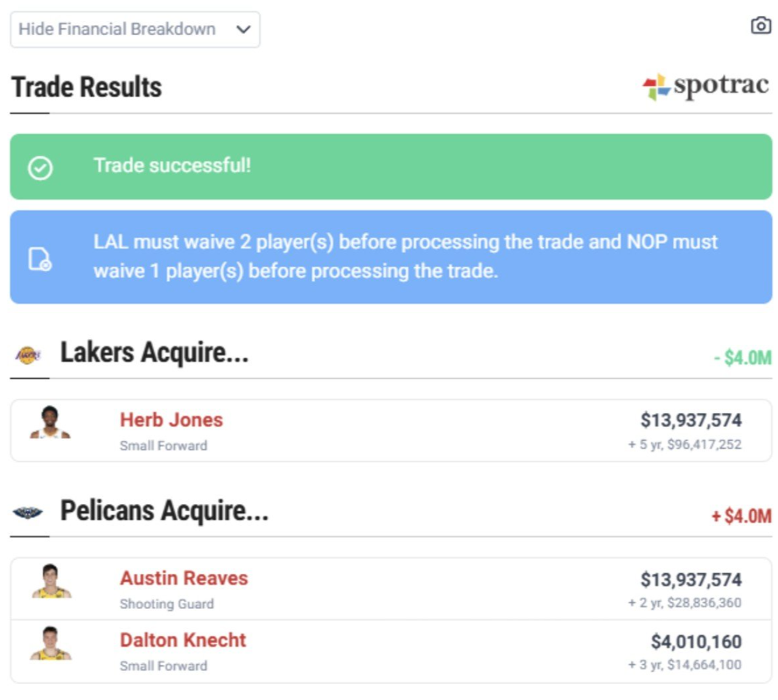This screenshot has height=700, width=778.
Task: Click the waive document icon in blue banner
Action: coord(40,259)
